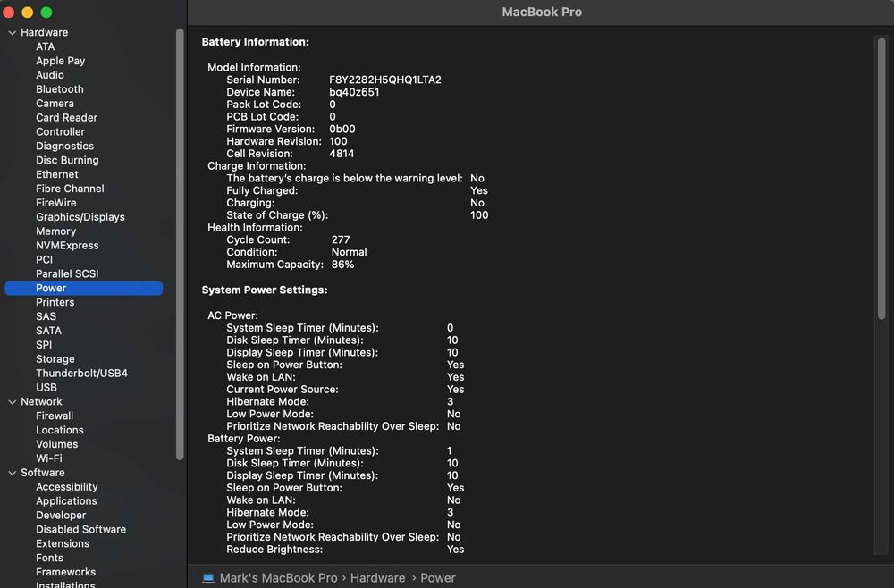Click the Network section label
894x588 pixels.
click(41, 402)
